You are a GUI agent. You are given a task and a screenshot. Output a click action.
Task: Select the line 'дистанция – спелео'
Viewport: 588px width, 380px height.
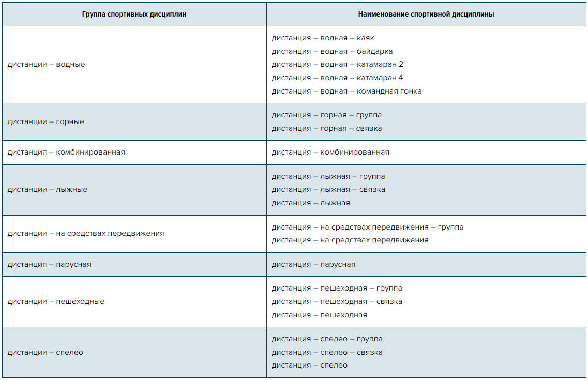309,366
